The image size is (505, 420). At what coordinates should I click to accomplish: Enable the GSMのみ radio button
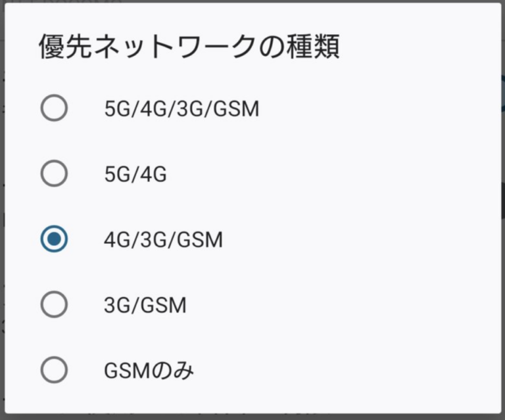coord(54,370)
